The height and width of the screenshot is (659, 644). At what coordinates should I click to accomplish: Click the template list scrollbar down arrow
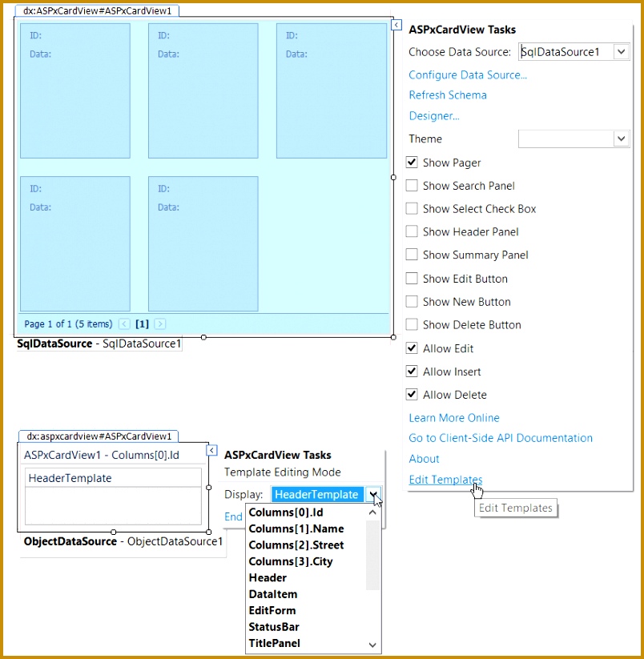coord(372,645)
